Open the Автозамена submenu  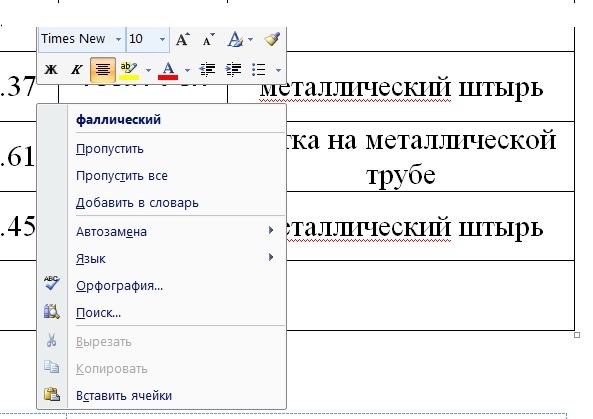pyautogui.click(x=176, y=231)
